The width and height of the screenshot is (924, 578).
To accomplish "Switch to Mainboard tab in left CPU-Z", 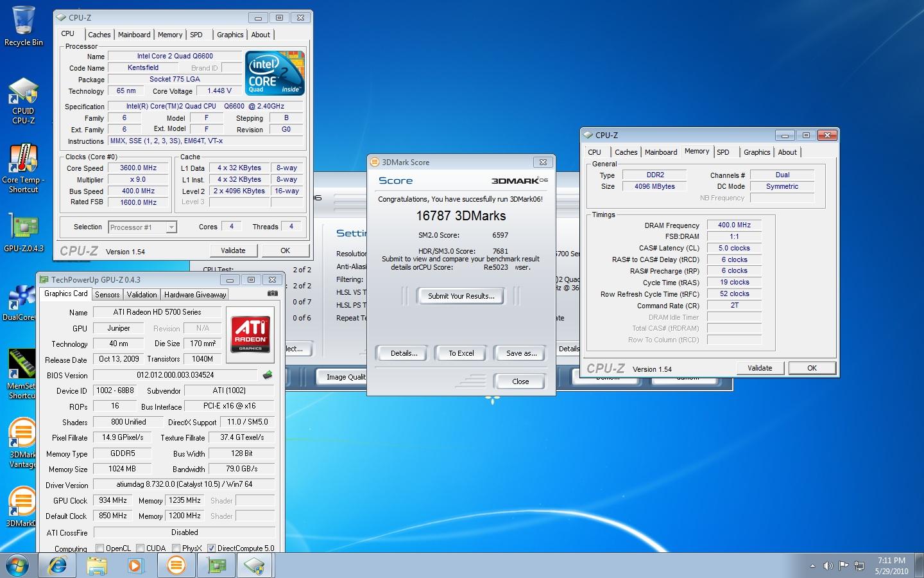I will [x=134, y=35].
